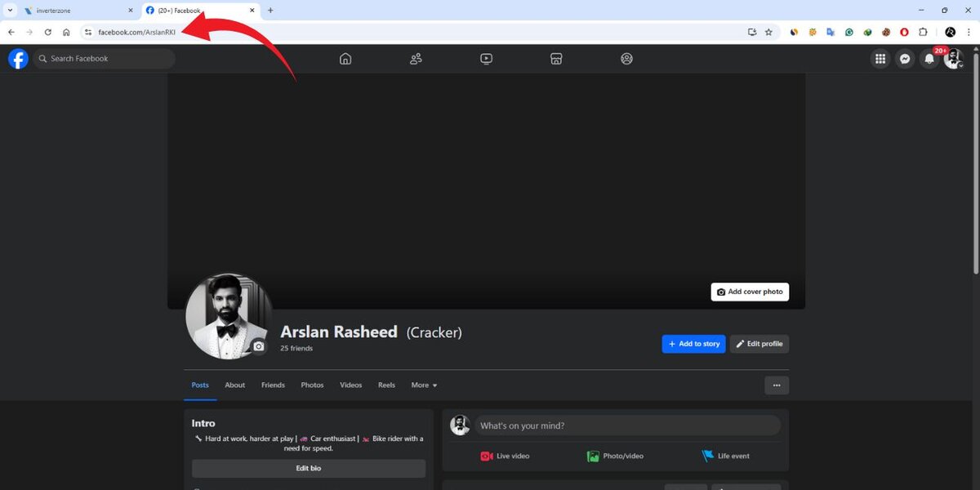
Task: Open the cookie extension icon
Action: coord(886,33)
